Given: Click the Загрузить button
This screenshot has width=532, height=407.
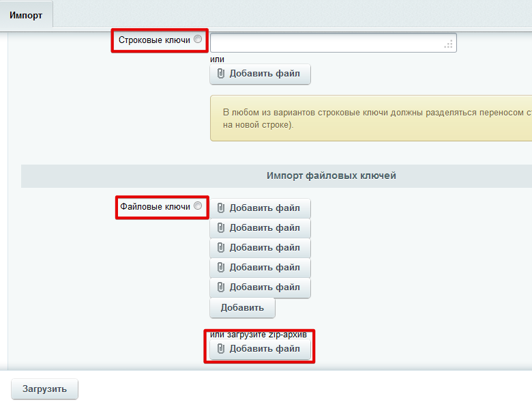Looking at the screenshot, I should 44,389.
